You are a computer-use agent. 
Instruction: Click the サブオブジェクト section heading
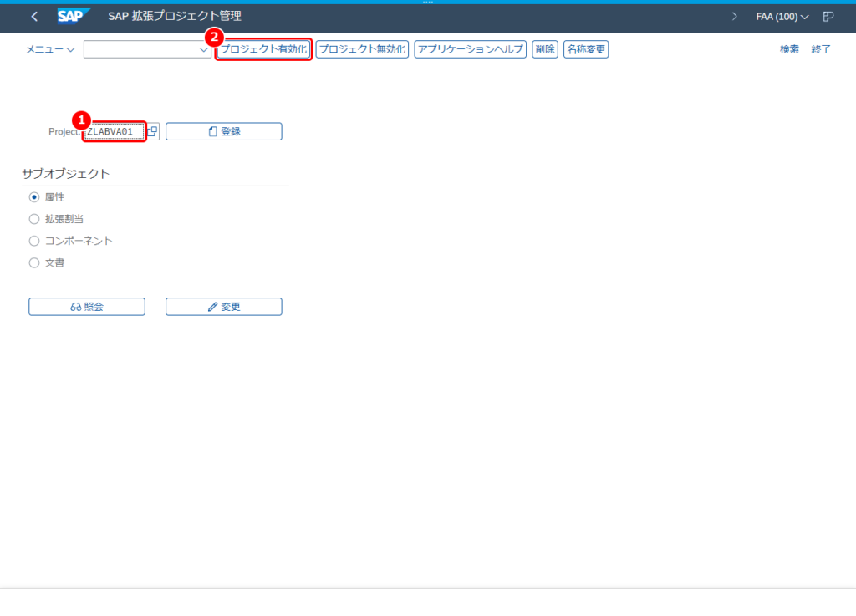tap(66, 174)
